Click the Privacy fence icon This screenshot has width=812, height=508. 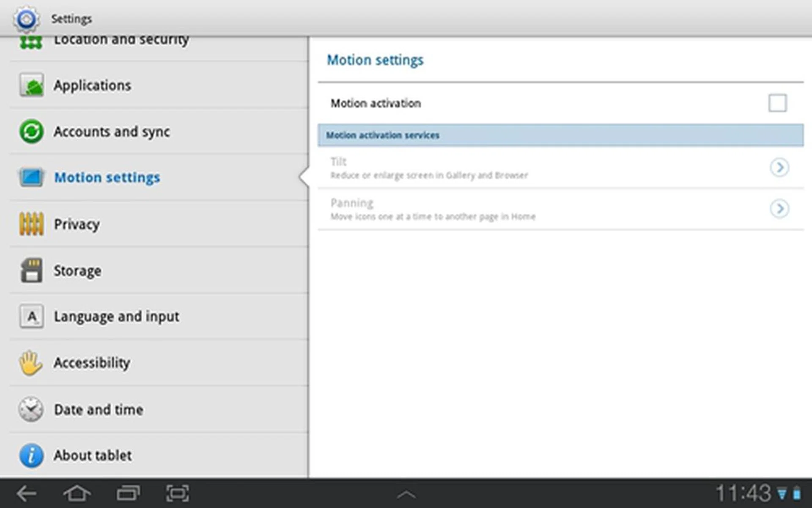31,224
